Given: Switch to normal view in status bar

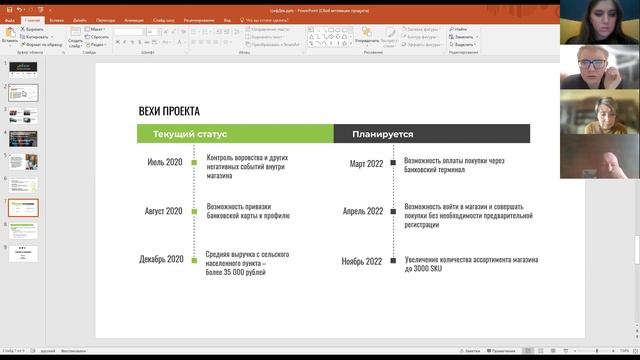Looking at the screenshot, I should [528, 351].
